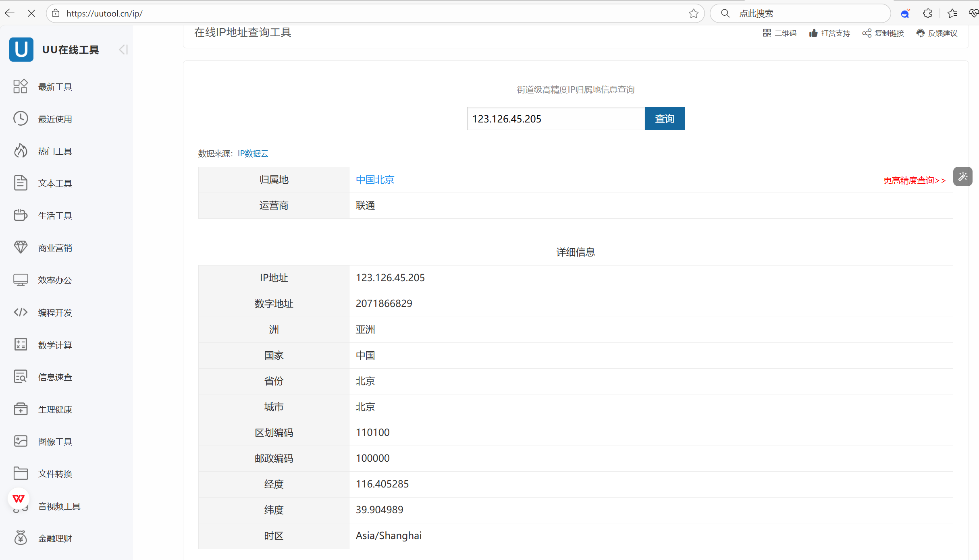
Task: Click 图像工具 picture icon
Action: pos(20,441)
